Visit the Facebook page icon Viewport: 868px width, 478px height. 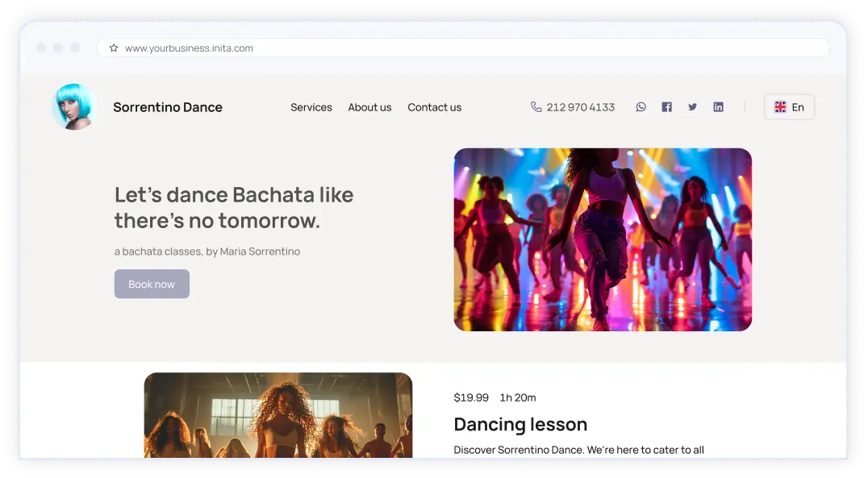pos(666,106)
